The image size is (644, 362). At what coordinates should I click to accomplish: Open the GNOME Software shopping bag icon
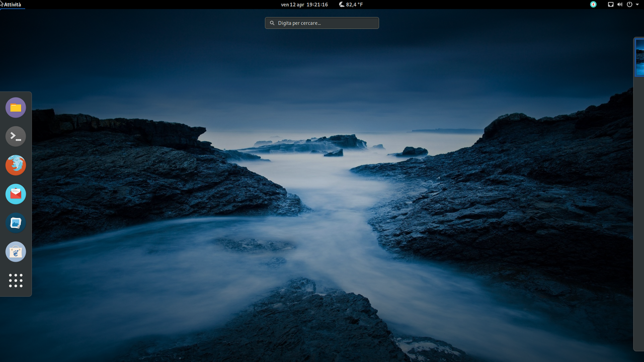click(16, 252)
